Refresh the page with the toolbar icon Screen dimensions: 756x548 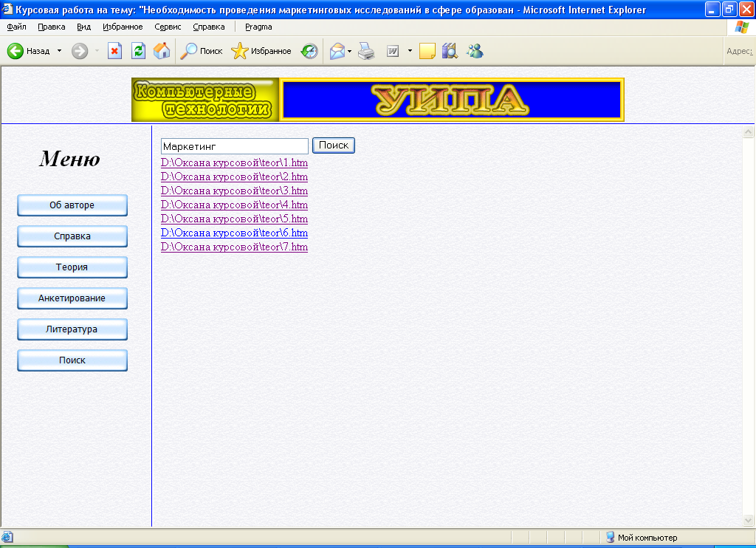point(138,51)
